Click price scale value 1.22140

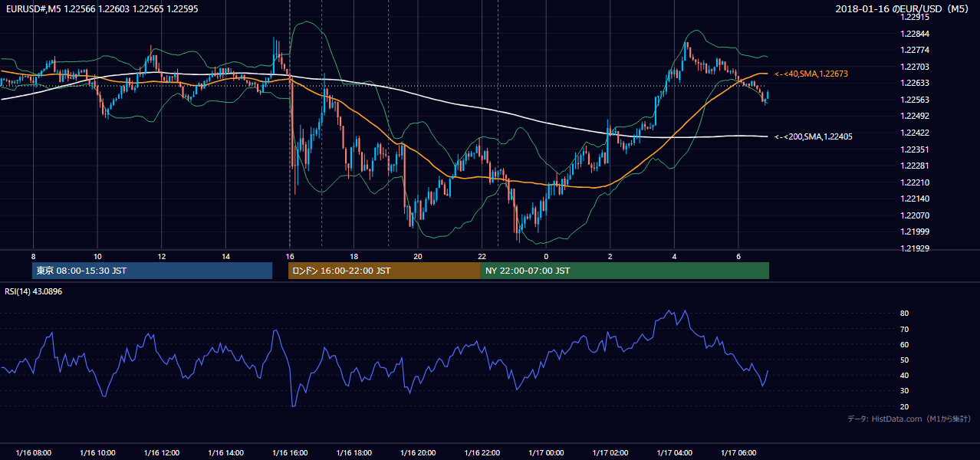pos(916,199)
